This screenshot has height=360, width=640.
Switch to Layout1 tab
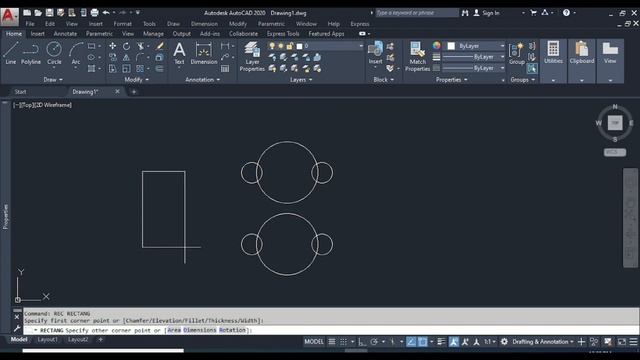[x=47, y=340]
